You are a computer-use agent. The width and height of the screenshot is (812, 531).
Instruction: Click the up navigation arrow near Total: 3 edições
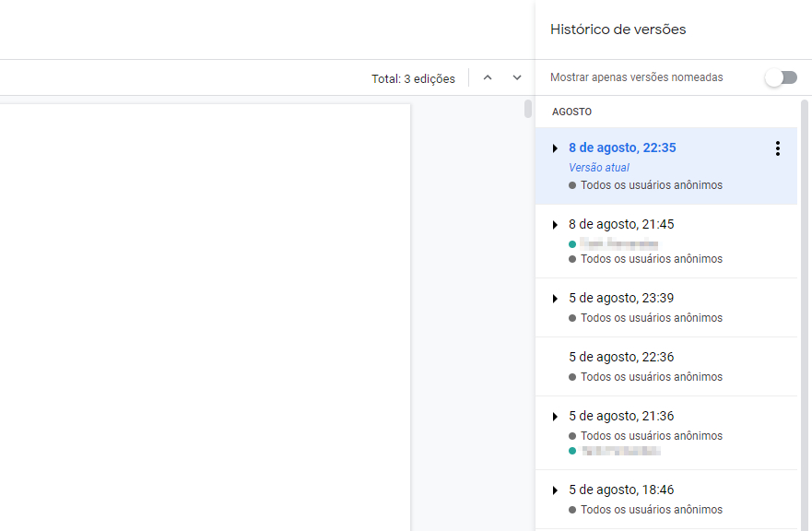(488, 77)
